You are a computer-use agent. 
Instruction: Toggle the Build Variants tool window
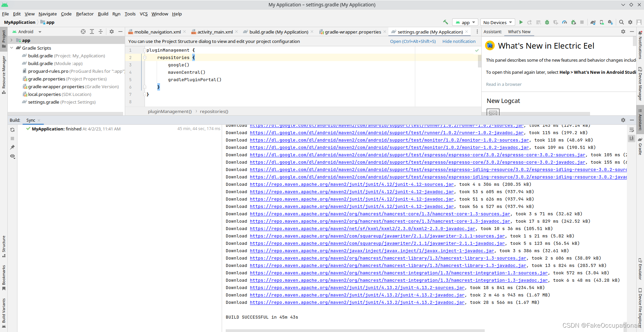(x=4, y=313)
